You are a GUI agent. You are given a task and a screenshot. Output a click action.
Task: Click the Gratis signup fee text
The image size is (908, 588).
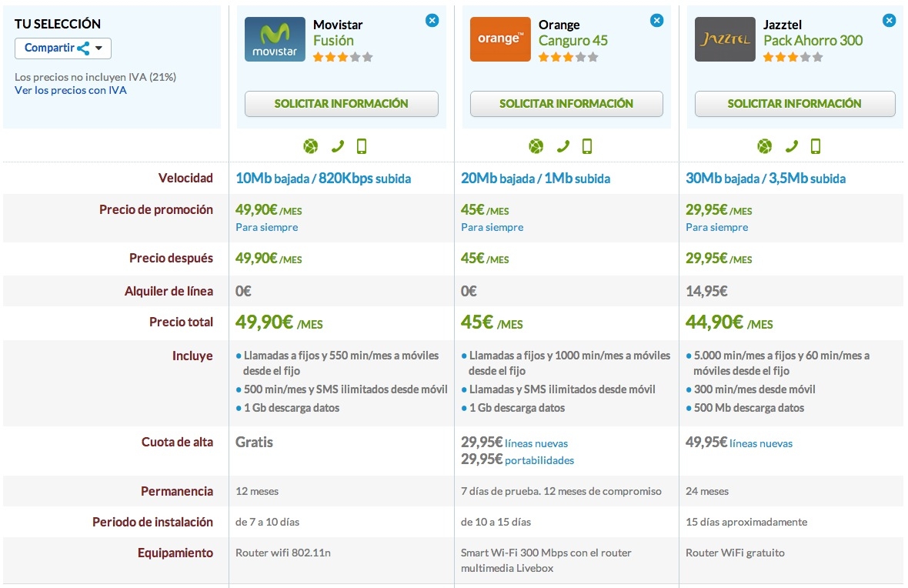pyautogui.click(x=254, y=443)
